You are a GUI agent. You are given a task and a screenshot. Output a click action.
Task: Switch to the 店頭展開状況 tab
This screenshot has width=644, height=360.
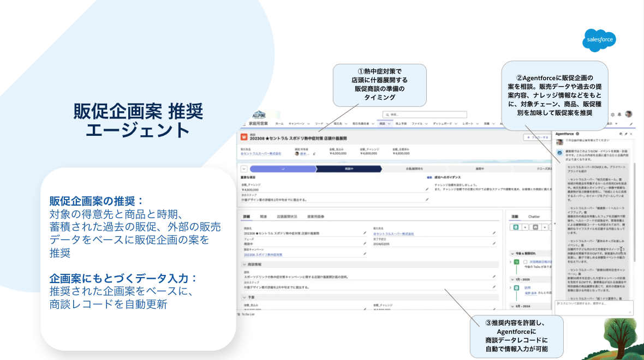287,217
